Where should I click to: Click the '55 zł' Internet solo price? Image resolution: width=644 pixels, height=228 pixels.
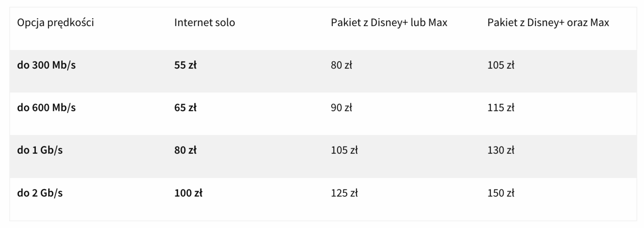[x=185, y=65]
